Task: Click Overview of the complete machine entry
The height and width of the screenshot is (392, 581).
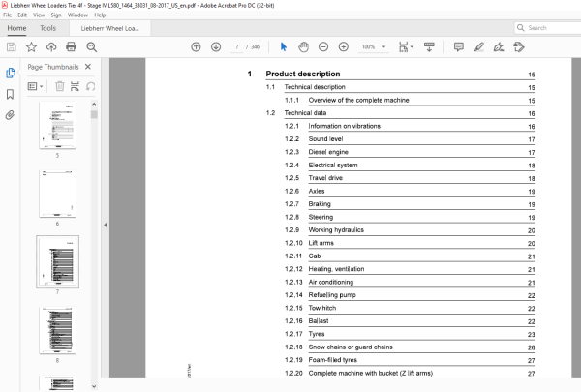Action: [358, 100]
